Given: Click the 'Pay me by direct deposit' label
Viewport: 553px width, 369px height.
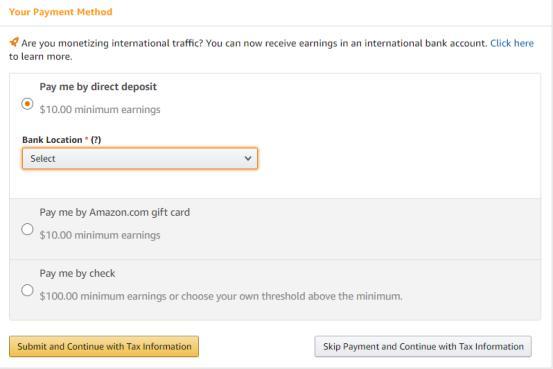Looking at the screenshot, I should [98, 87].
